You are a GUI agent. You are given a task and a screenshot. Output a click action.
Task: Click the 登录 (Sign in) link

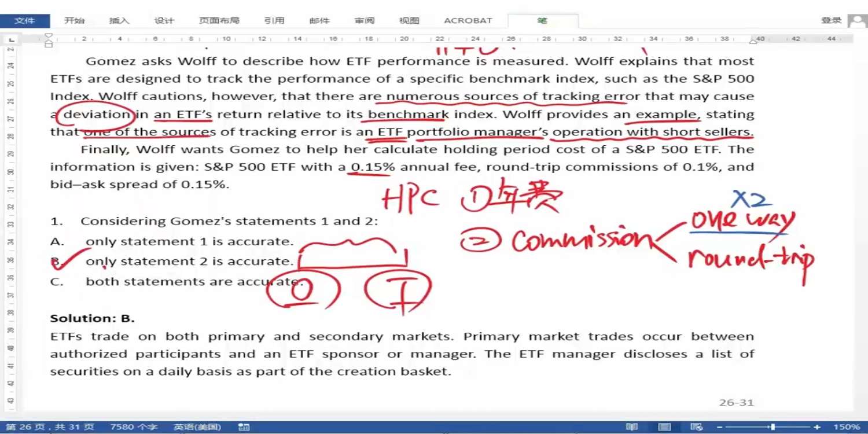[831, 20]
